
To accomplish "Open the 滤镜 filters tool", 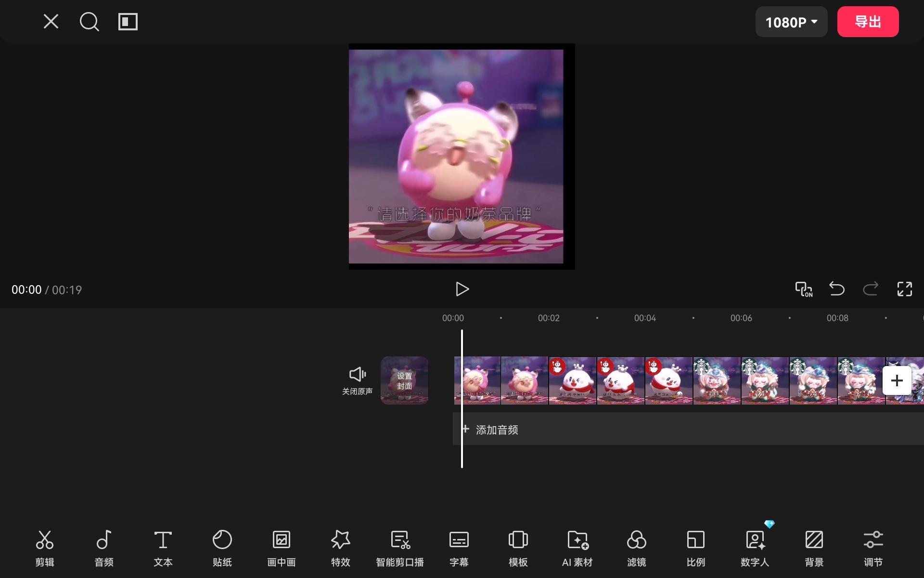I will point(636,548).
